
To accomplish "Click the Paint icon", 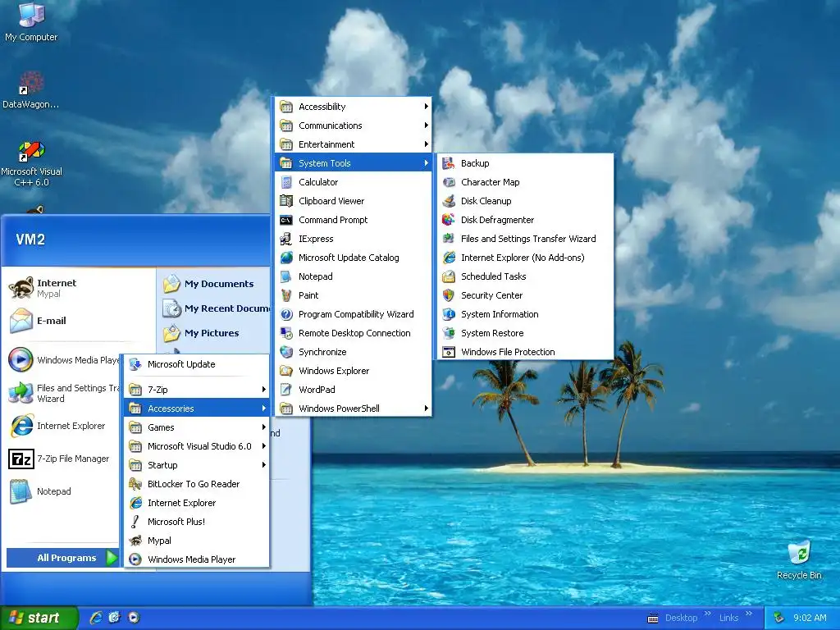I will 286,295.
